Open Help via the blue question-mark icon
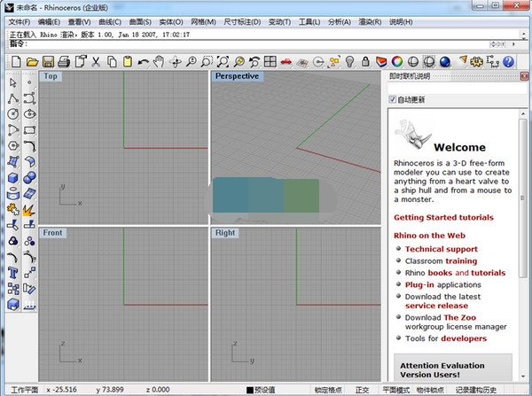The image size is (532, 396). [508, 62]
